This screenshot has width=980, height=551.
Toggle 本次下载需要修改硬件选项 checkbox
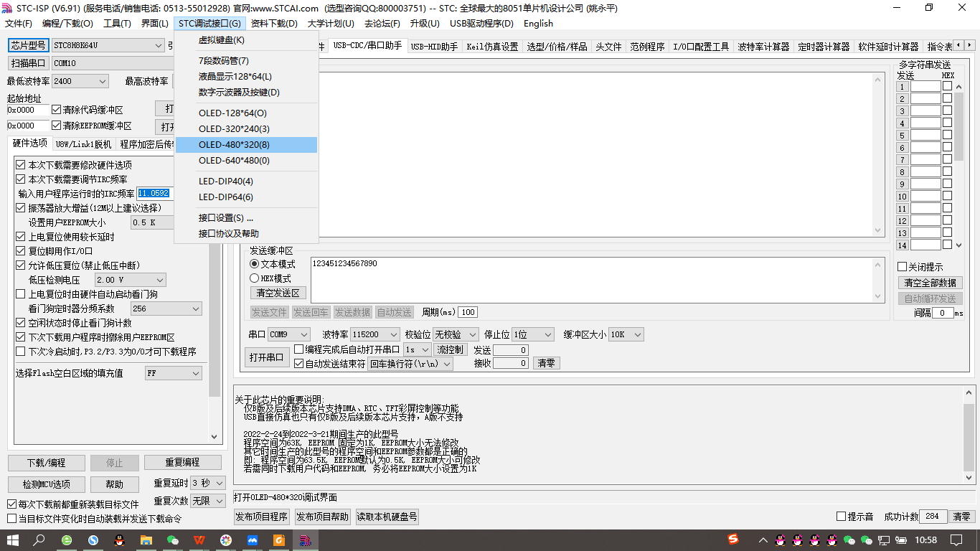pos(21,165)
